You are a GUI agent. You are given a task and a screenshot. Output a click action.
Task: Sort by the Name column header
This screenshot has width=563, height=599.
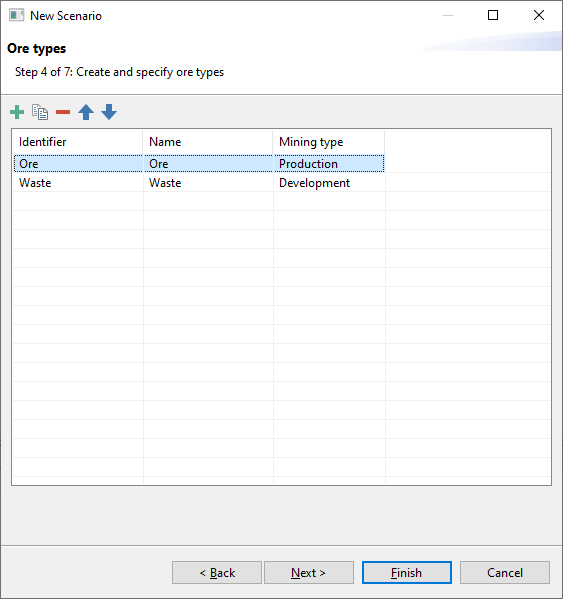pyautogui.click(x=208, y=142)
